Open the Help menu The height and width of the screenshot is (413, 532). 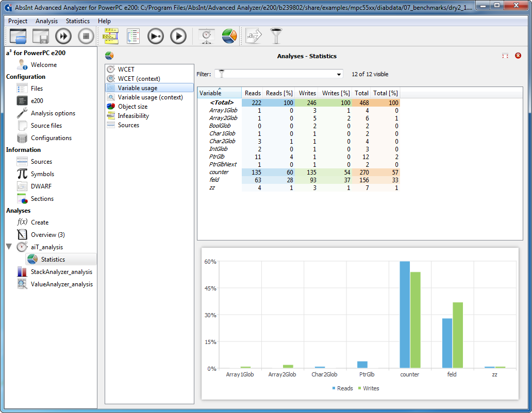coord(104,21)
